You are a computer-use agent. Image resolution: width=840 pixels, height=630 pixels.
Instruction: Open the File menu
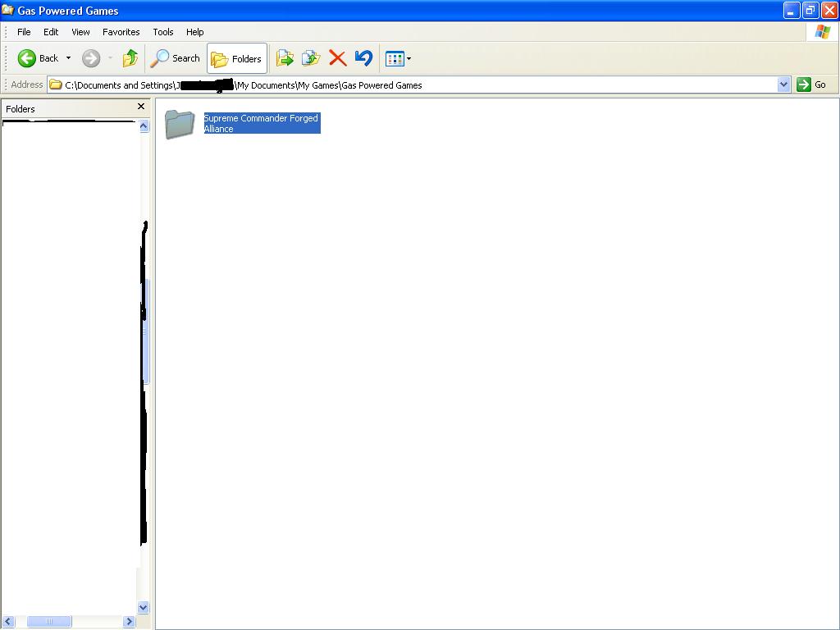(24, 32)
